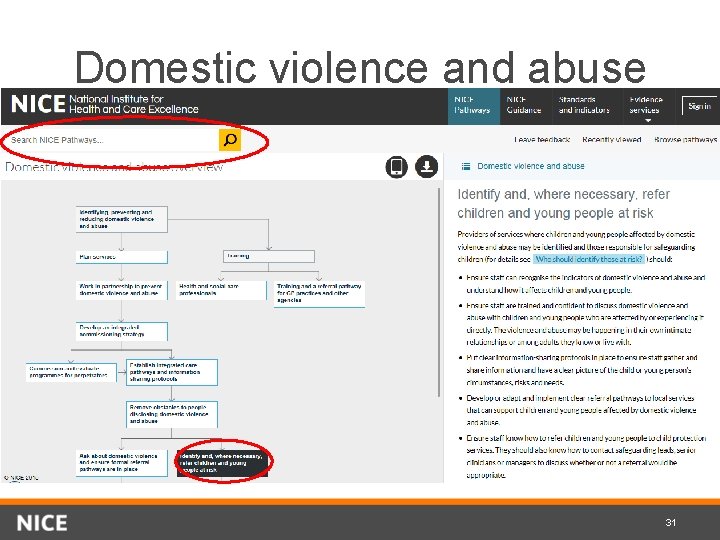Open the Evidence services menu
Viewport: 720px width, 540px height.
(646, 105)
